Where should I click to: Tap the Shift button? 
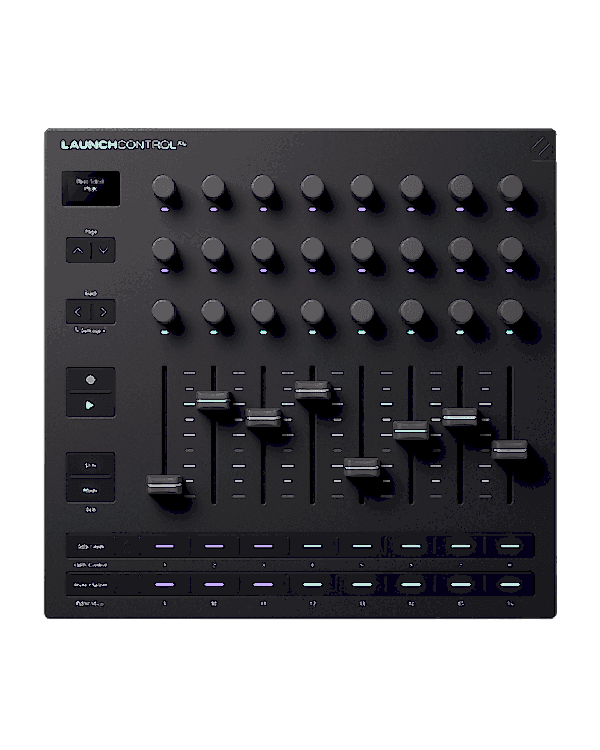[90, 465]
